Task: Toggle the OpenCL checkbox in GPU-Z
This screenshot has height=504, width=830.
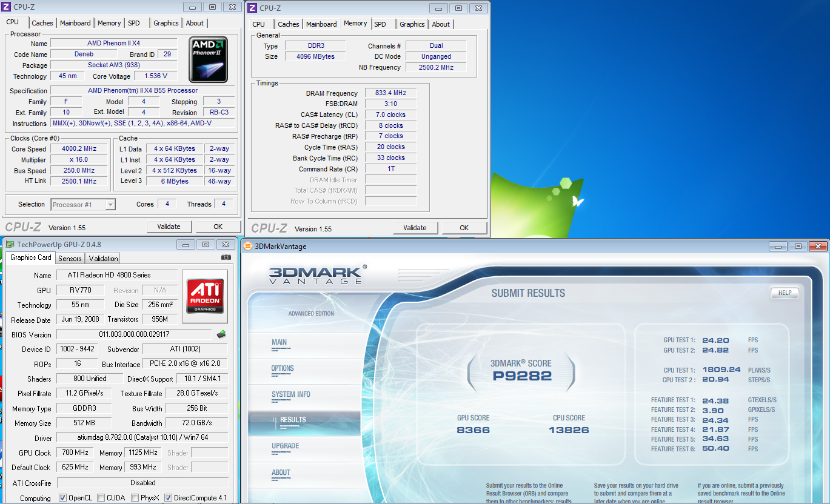Action: [x=62, y=498]
